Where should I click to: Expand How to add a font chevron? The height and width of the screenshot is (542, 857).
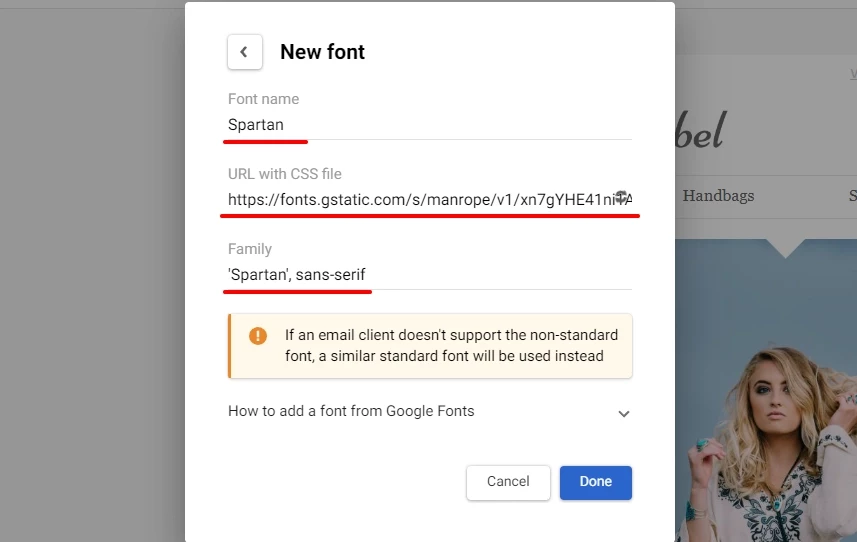(x=624, y=414)
